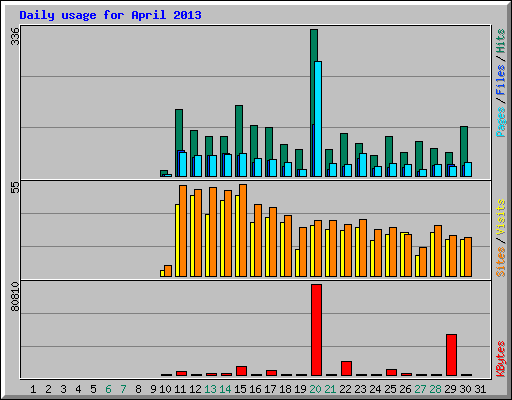Click day label "31" on the x-axis
Image resolution: width=512 pixels, height=400 pixels.
pyautogui.click(x=480, y=389)
